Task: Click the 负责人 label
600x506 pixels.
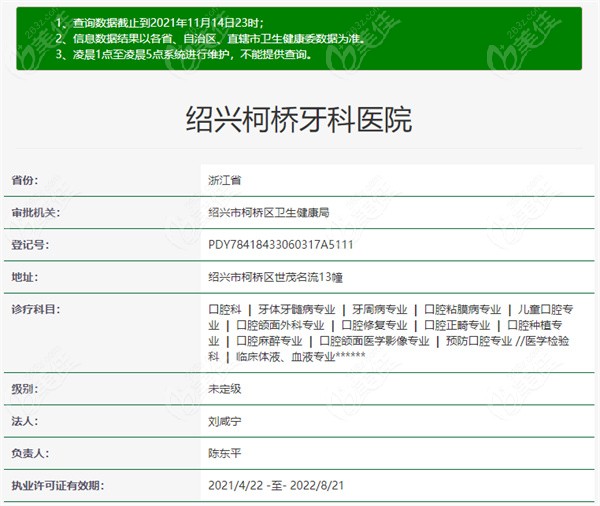Action: 30,454
